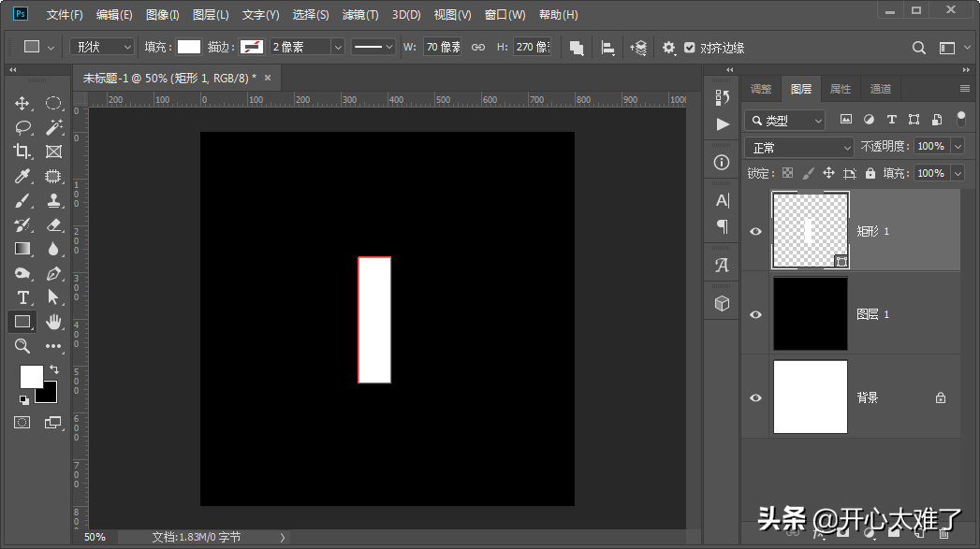This screenshot has width=980, height=549.
Task: Toggle lock position
Action: coord(828,173)
